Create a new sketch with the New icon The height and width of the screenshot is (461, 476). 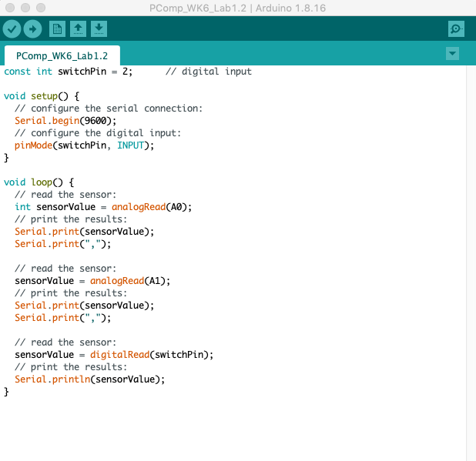[x=57, y=29]
